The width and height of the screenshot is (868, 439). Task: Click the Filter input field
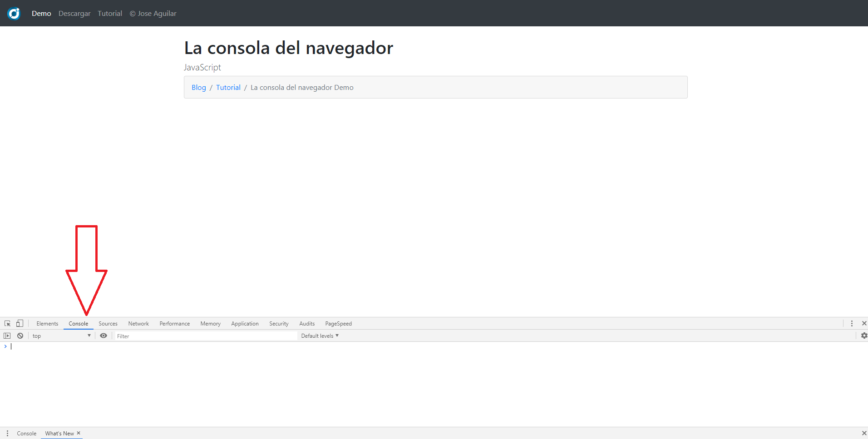[x=205, y=336]
